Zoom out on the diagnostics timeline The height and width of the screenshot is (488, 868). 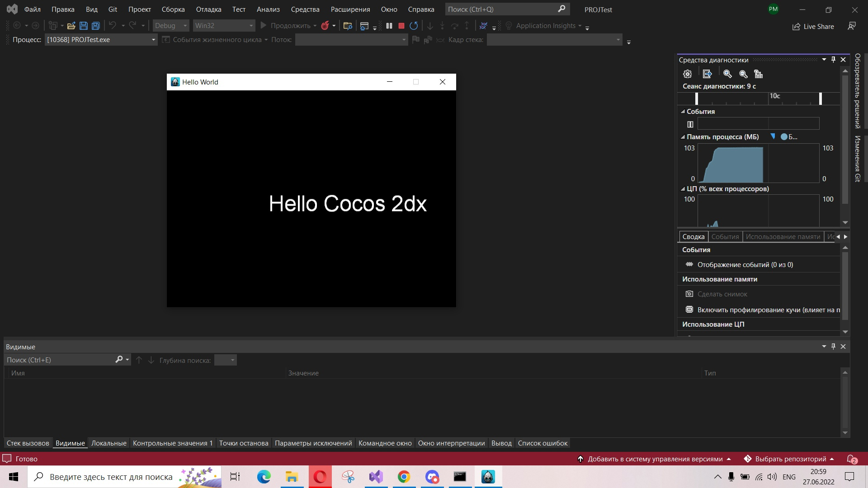click(743, 74)
